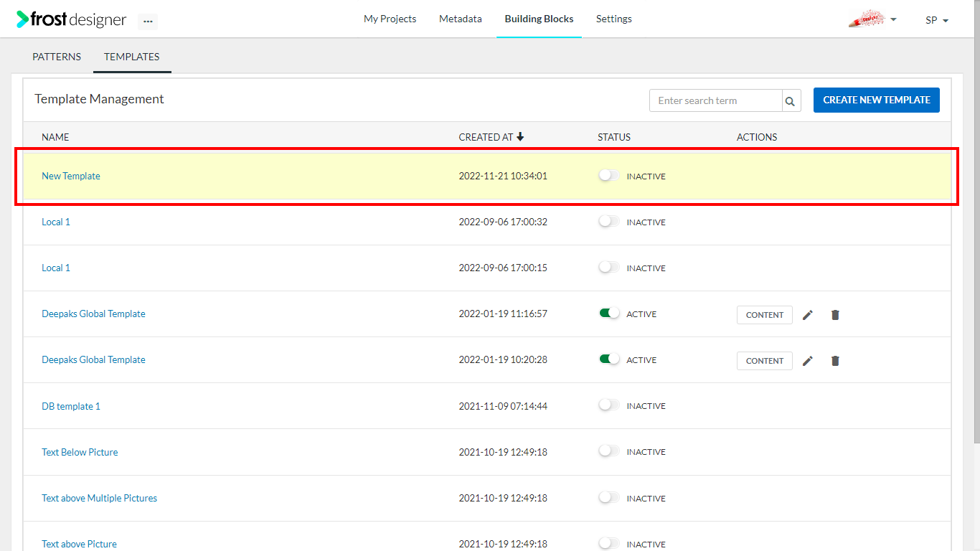Toggle status of Local 1 created 17:00:15
Viewport: 980px width, 551px height.
pos(609,267)
